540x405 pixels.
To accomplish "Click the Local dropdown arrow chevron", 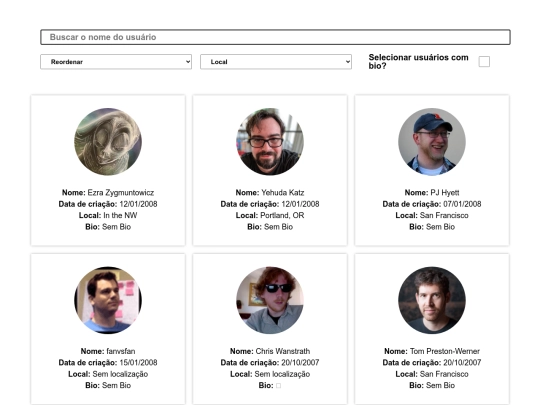I will pyautogui.click(x=348, y=62).
